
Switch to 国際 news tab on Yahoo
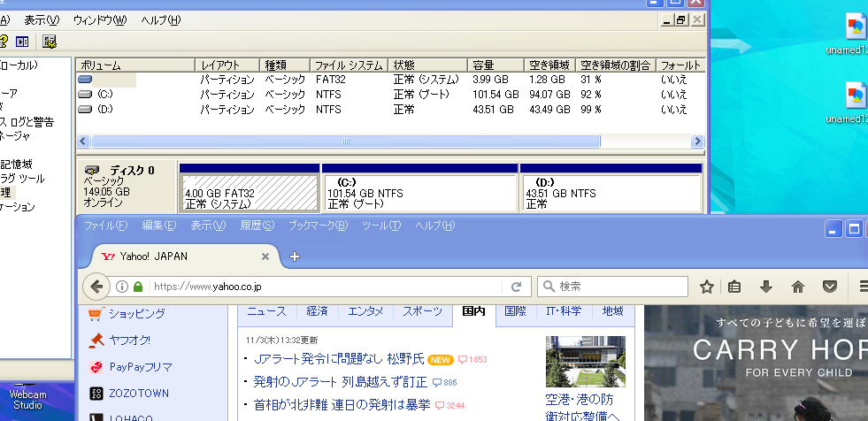(515, 311)
